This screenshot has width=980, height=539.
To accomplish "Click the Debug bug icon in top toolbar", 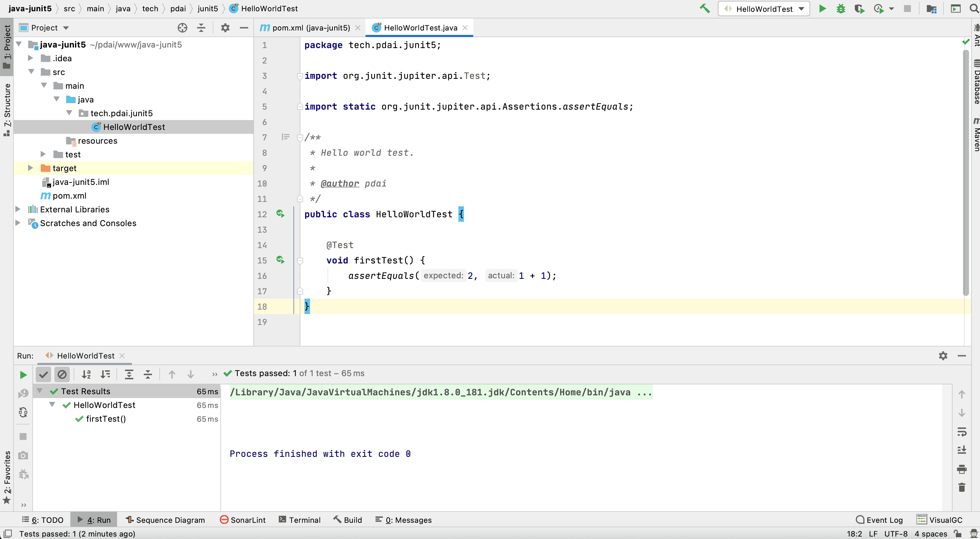I will 841,8.
